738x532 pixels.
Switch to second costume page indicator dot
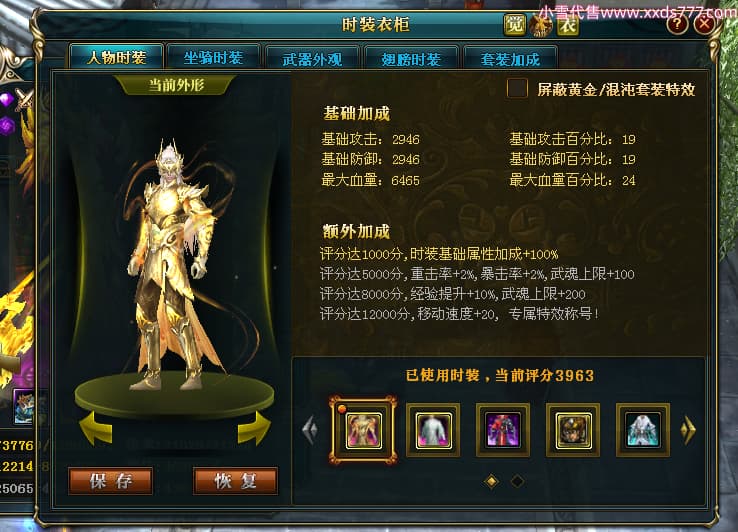[517, 481]
